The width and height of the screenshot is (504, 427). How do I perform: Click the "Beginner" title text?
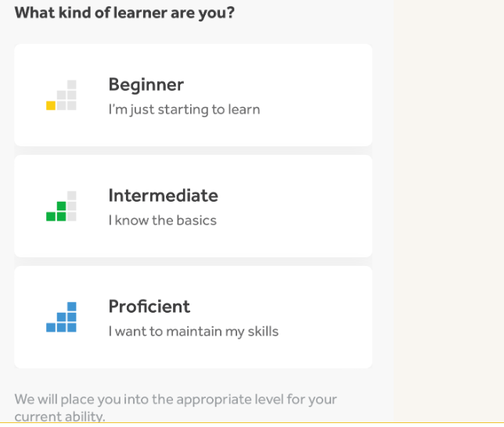pyautogui.click(x=146, y=84)
